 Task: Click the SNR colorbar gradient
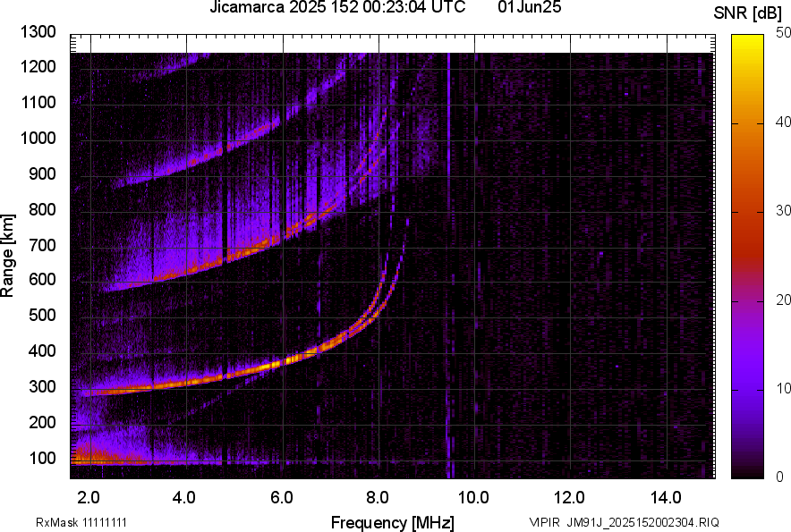coord(748,257)
